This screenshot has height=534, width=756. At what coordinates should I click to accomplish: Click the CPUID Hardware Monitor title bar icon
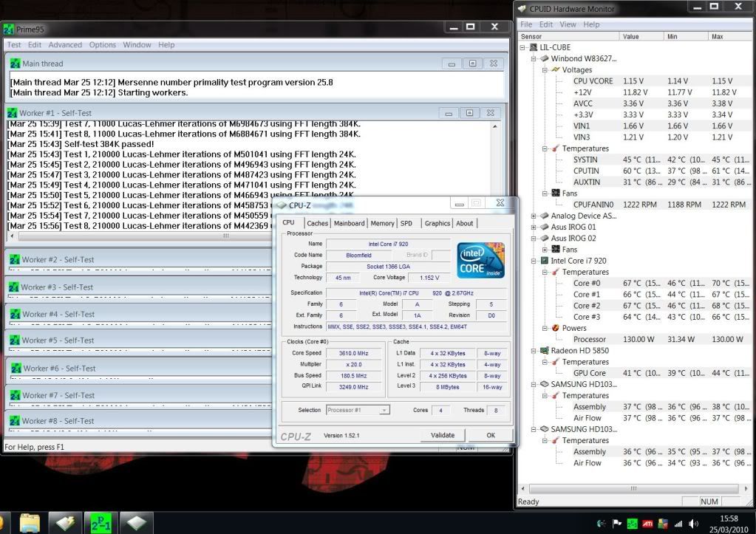pyautogui.click(x=522, y=9)
